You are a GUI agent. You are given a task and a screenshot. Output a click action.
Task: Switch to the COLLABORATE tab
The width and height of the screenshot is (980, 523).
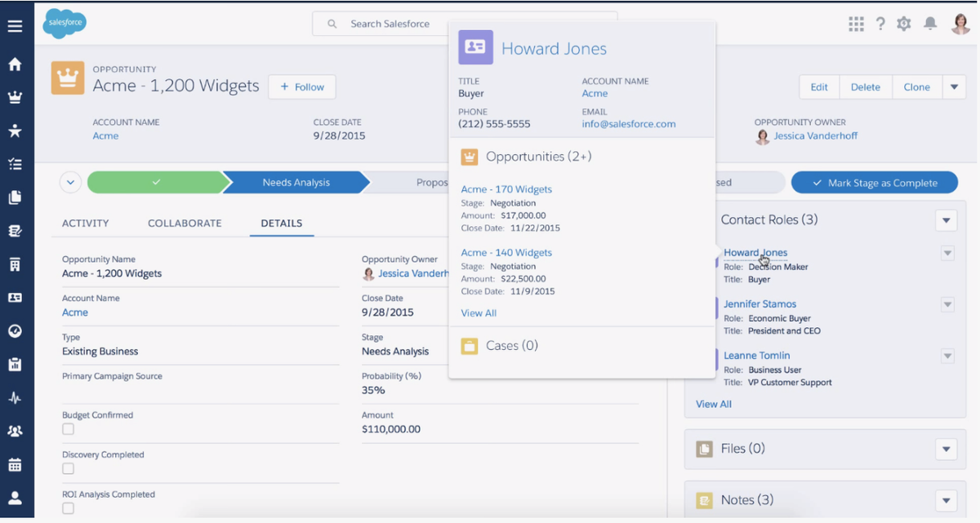tap(184, 223)
